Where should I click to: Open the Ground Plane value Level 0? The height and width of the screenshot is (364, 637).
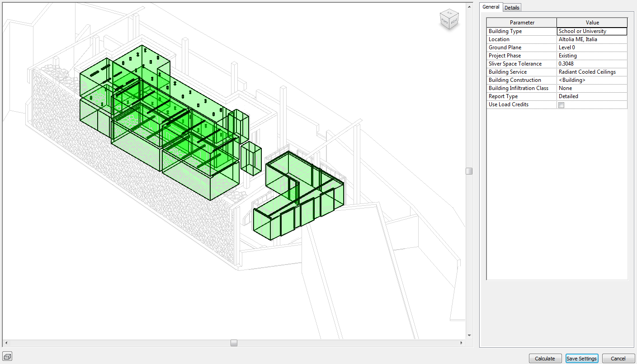point(592,47)
